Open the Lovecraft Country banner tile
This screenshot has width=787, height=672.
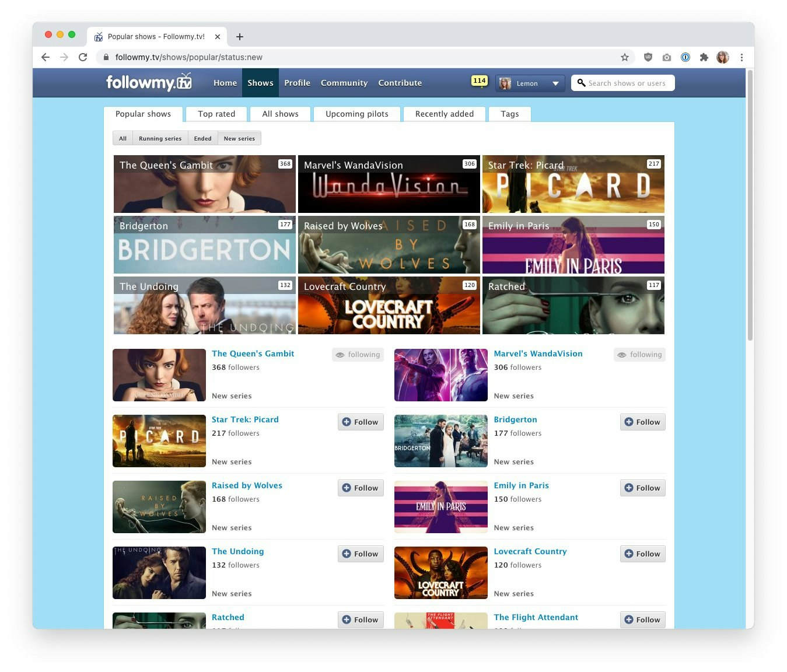click(x=389, y=305)
